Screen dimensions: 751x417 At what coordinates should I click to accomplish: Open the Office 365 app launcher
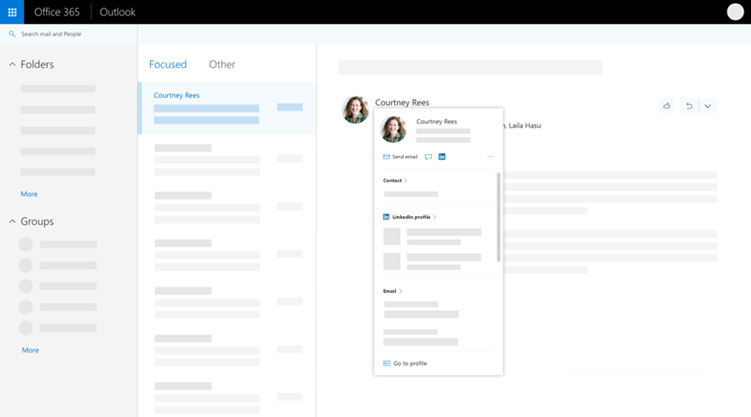click(12, 12)
